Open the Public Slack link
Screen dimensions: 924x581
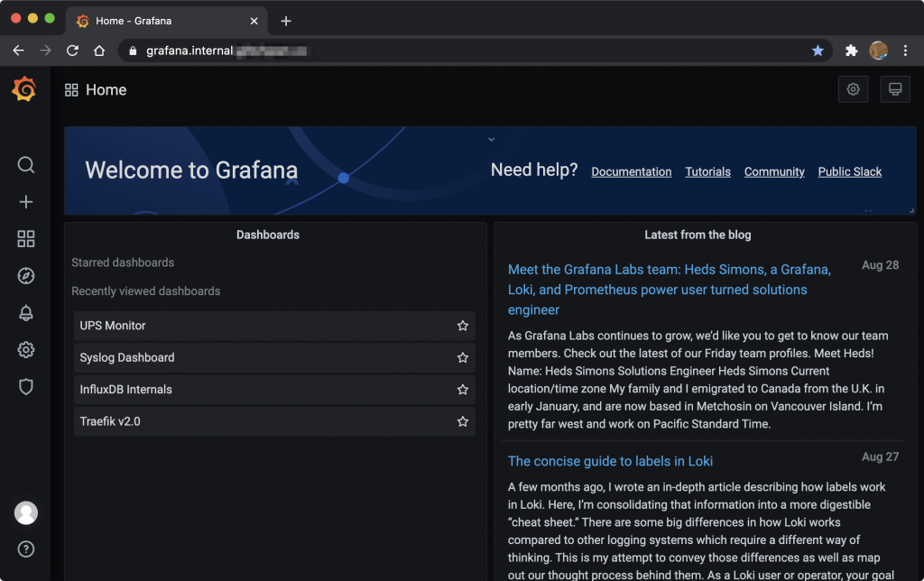[x=849, y=171]
